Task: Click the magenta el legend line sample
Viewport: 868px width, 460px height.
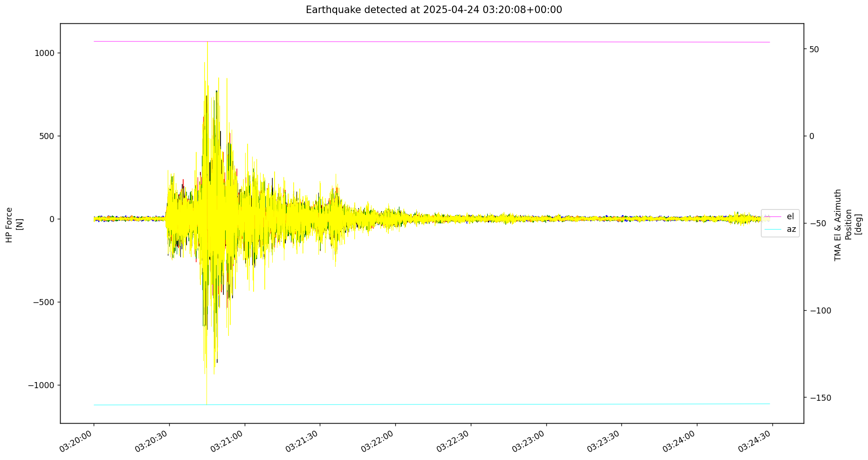Action: (773, 216)
